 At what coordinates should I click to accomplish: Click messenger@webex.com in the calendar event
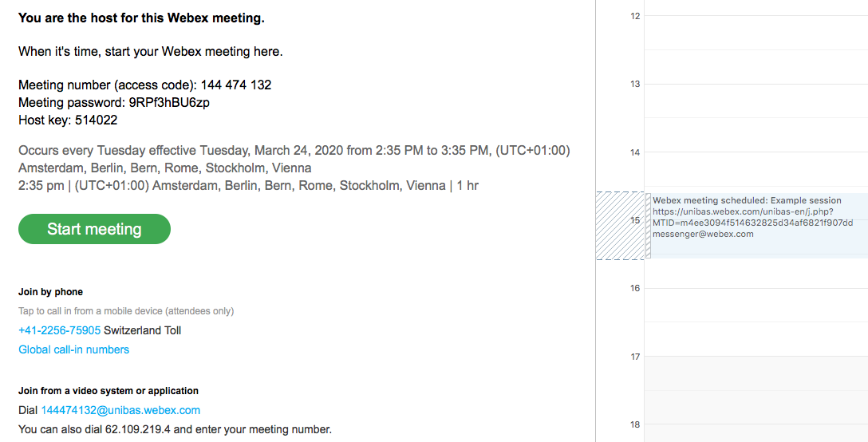click(x=703, y=234)
